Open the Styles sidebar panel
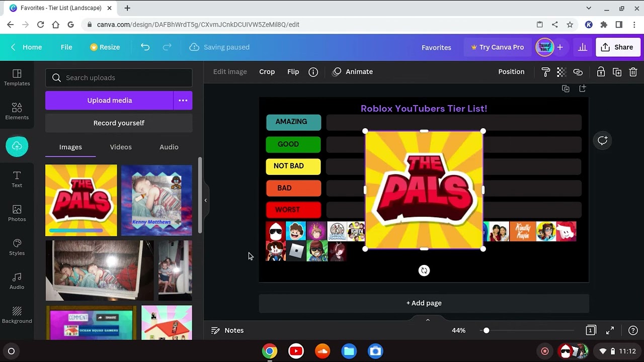Screen dimensions: 644x362 [x=17, y=247]
